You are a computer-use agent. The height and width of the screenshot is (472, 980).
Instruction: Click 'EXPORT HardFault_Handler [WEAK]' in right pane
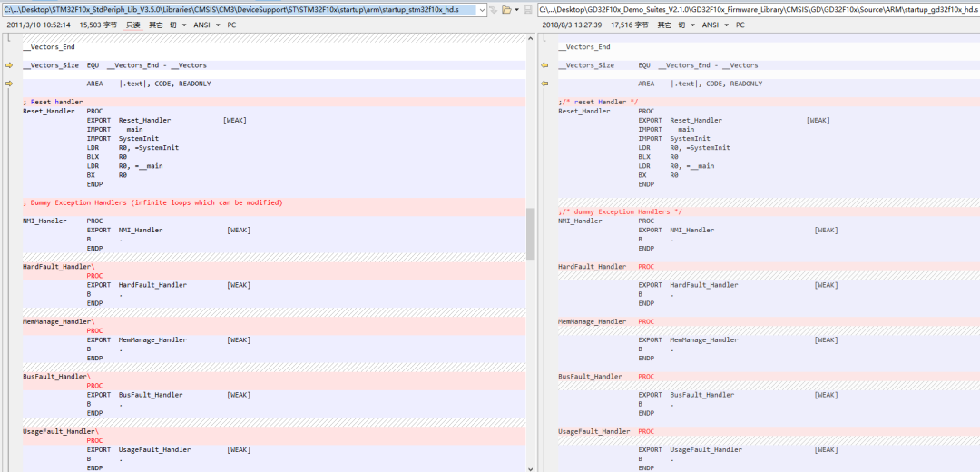pos(738,284)
